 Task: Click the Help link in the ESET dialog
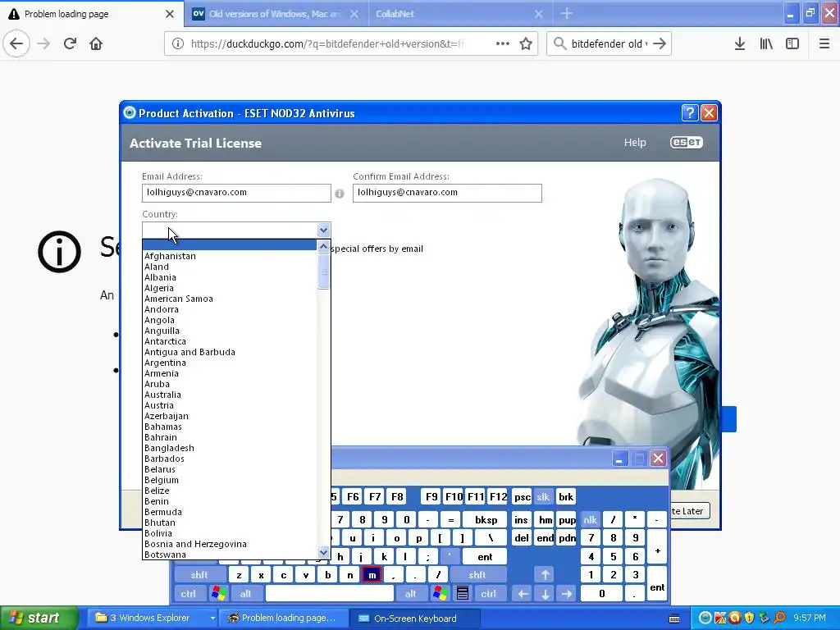point(635,143)
